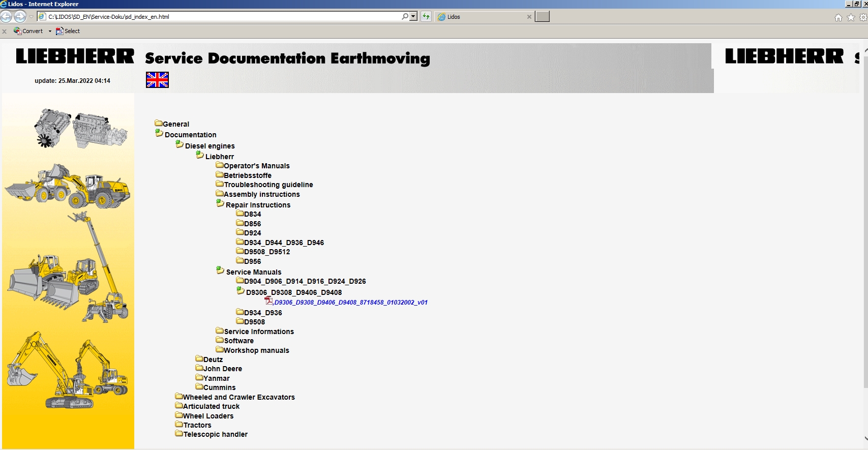Viewport: 868px width, 450px height.
Task: Collapse the Service Manuals folder
Action: click(x=249, y=272)
